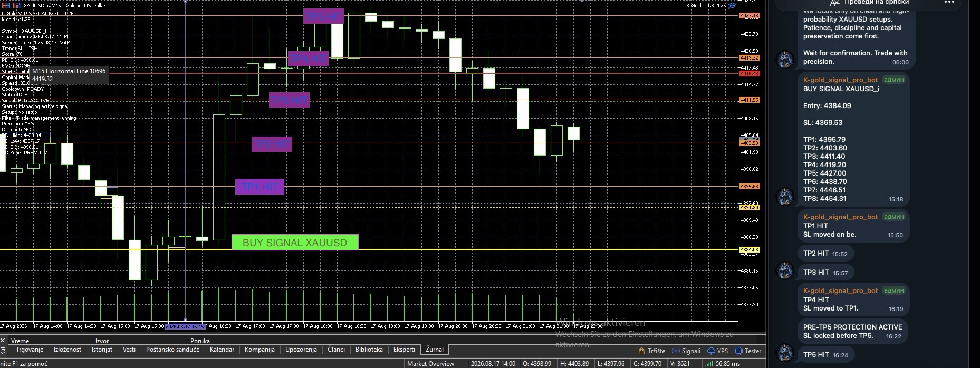Open Telegram three-dots more menu

coord(949,2)
